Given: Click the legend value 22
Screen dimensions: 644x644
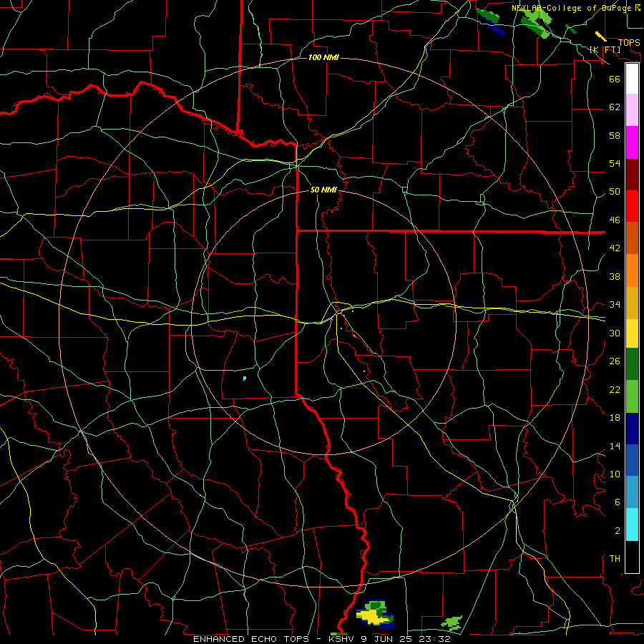Looking at the screenshot, I should click(615, 389).
